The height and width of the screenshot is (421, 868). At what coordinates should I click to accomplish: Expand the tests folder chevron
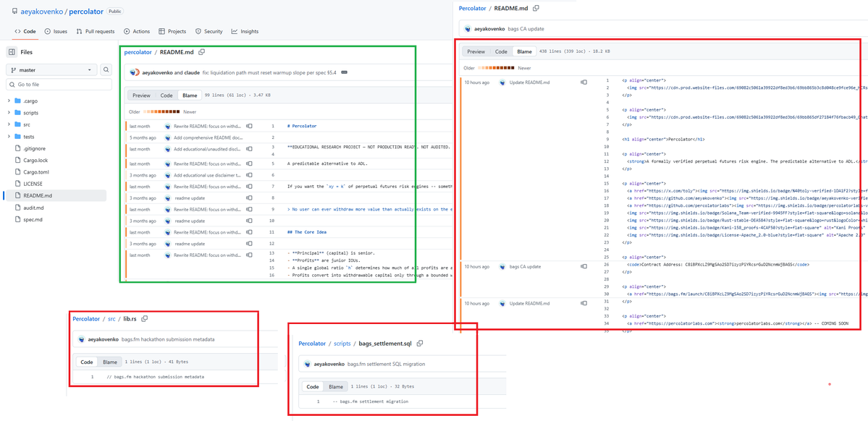click(9, 137)
